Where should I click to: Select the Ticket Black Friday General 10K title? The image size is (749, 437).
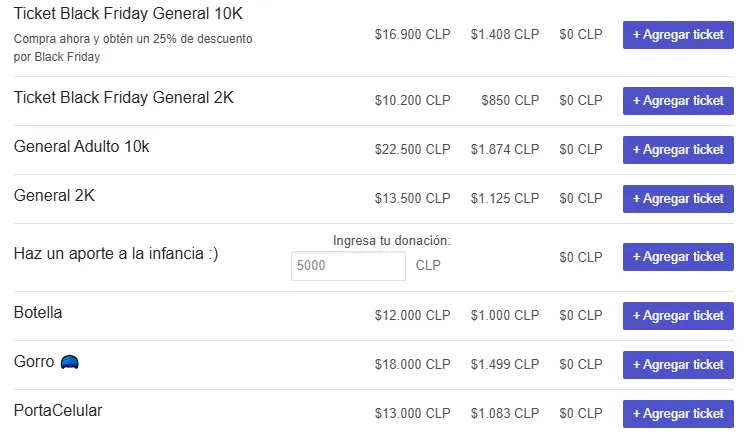(x=128, y=14)
